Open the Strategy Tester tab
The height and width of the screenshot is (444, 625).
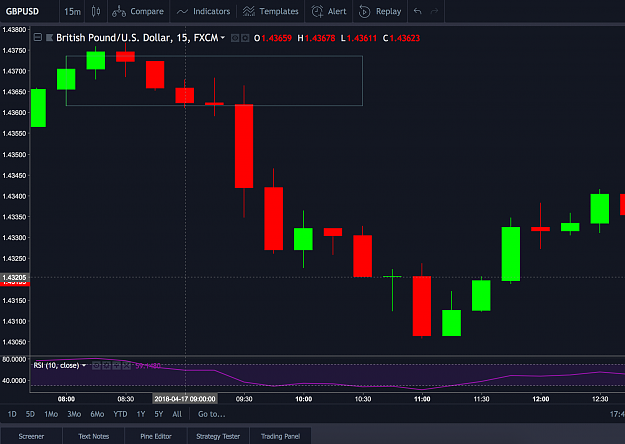coord(218,436)
